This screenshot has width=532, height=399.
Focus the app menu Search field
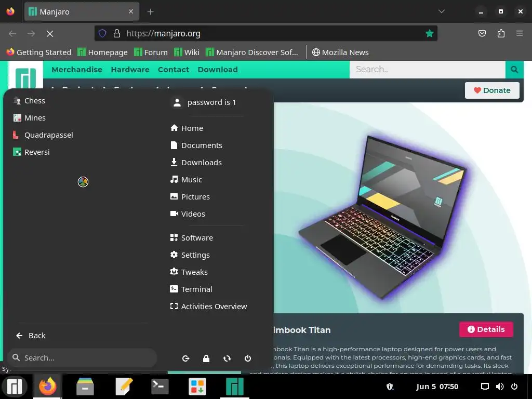[82, 357]
